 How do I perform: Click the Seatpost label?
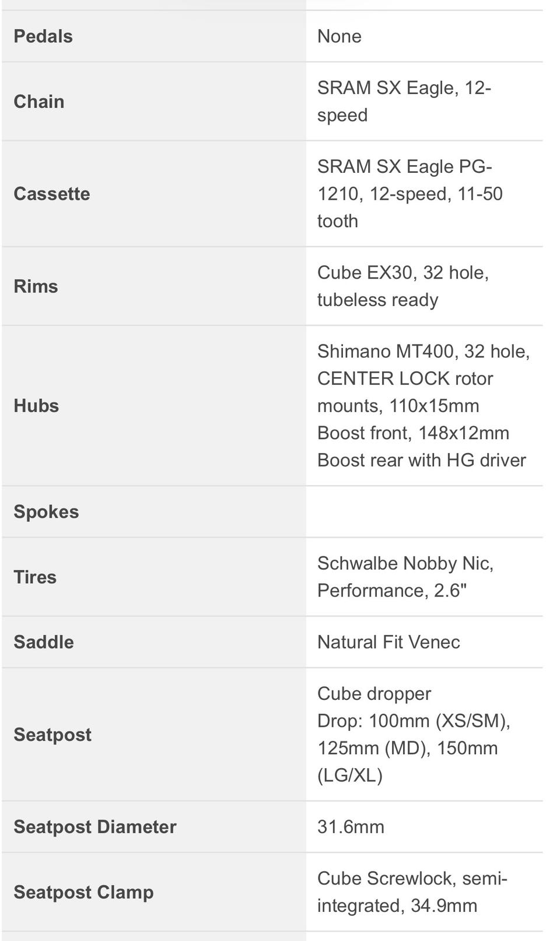(52, 734)
